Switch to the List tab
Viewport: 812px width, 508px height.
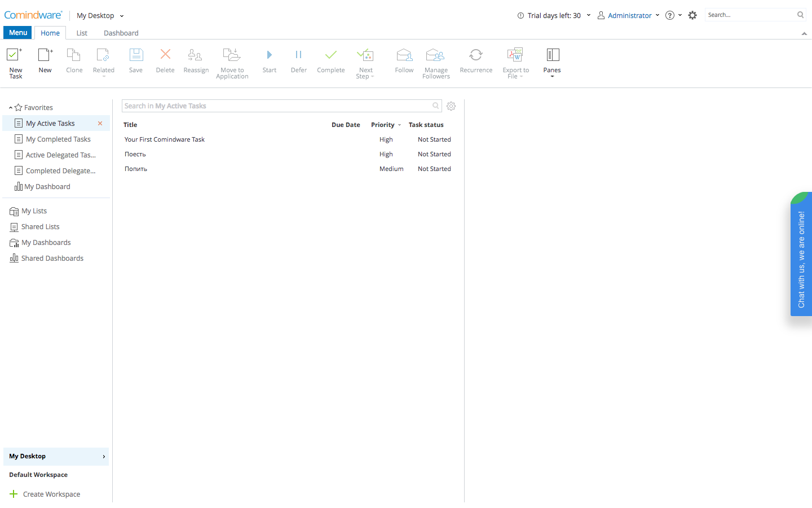[x=82, y=33]
